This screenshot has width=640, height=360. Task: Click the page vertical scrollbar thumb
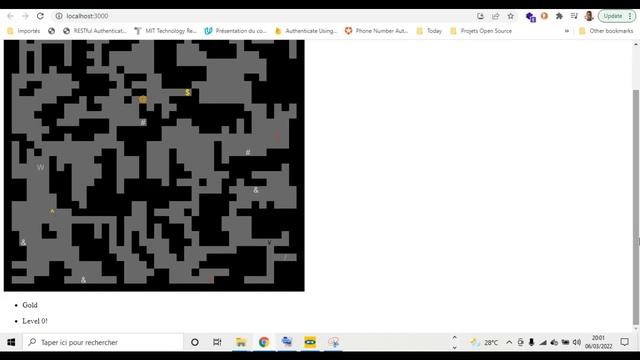tap(636, 206)
